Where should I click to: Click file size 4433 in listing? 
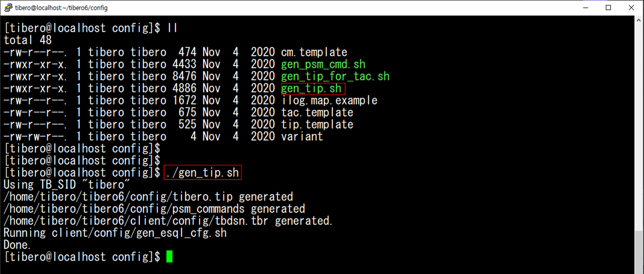pyautogui.click(x=184, y=64)
